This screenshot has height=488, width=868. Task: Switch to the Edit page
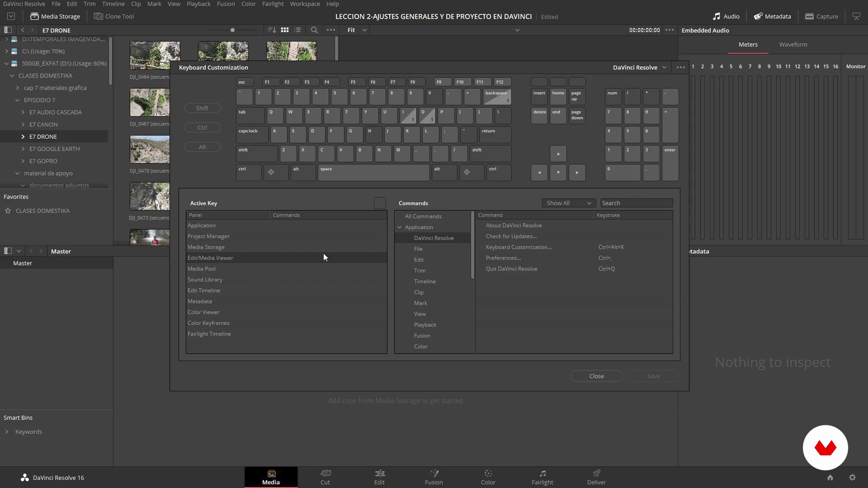[379, 477]
